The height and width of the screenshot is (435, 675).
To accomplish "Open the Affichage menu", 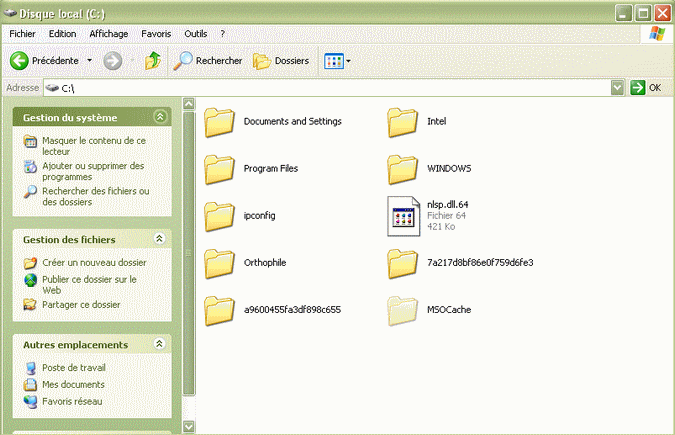I will click(108, 34).
